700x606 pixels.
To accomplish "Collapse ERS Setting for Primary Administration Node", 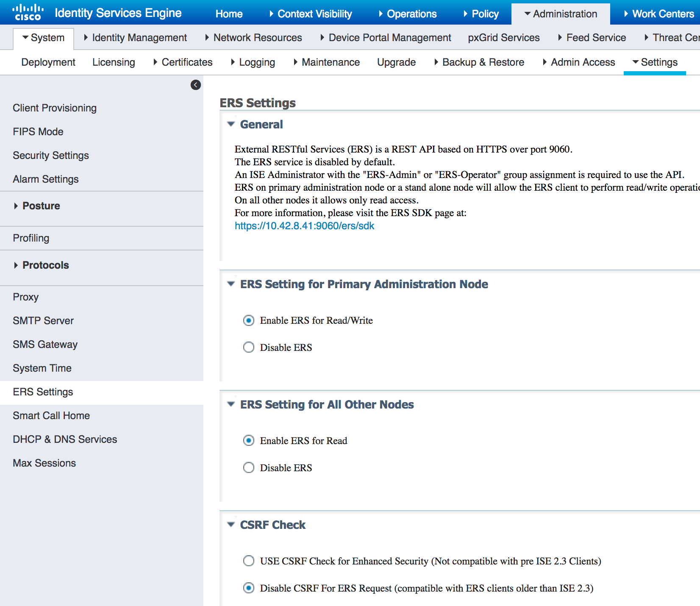I will pyautogui.click(x=231, y=284).
